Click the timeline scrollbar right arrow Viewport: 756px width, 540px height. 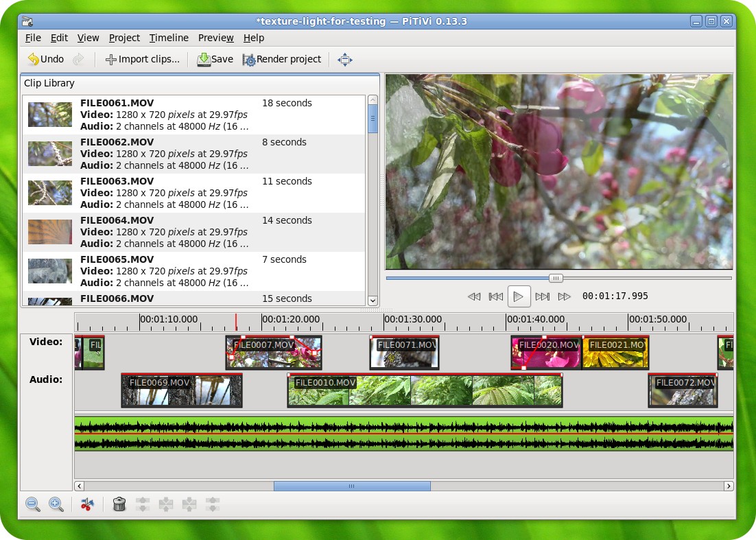pyautogui.click(x=728, y=486)
